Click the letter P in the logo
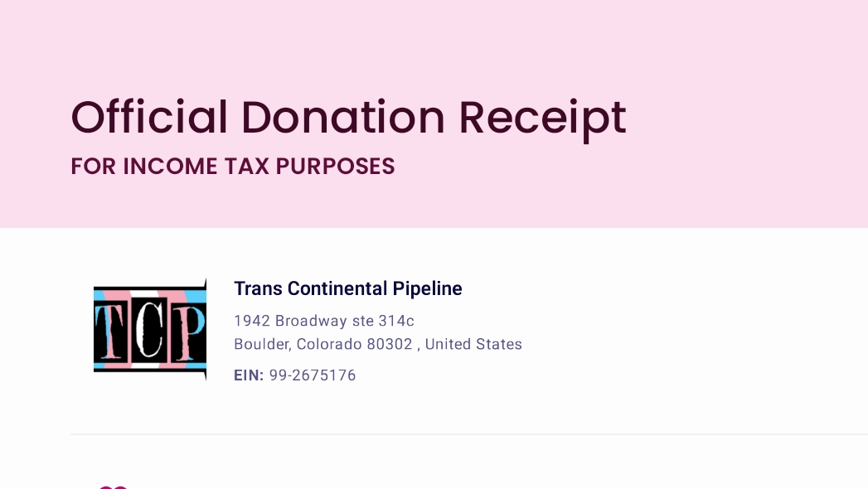Screen dimensions: 868x489 [189, 330]
